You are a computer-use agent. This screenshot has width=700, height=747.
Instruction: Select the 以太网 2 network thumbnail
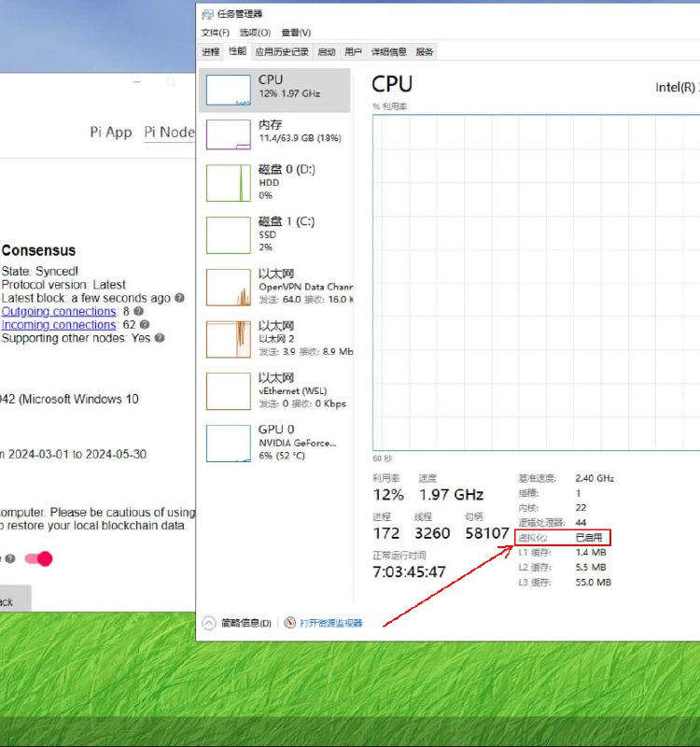(228, 339)
